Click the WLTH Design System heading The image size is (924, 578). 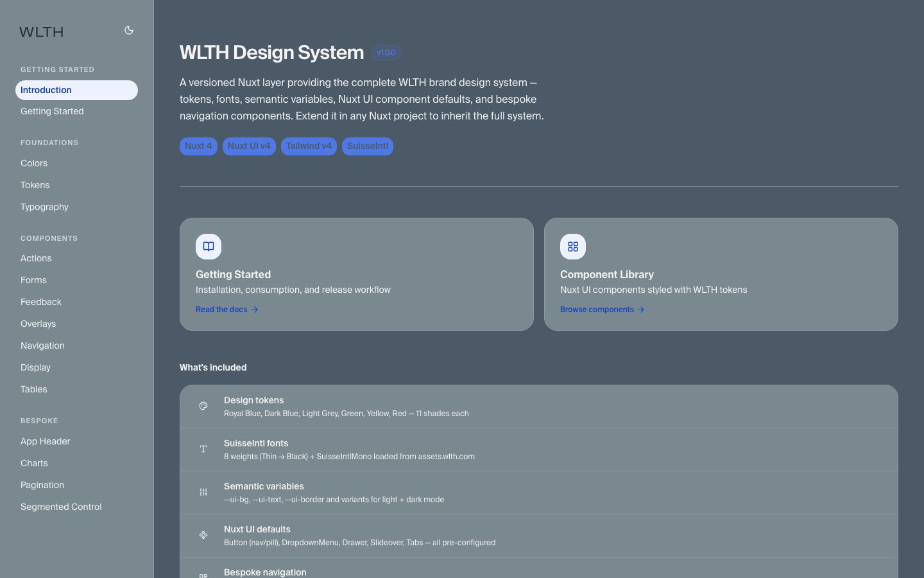[271, 53]
